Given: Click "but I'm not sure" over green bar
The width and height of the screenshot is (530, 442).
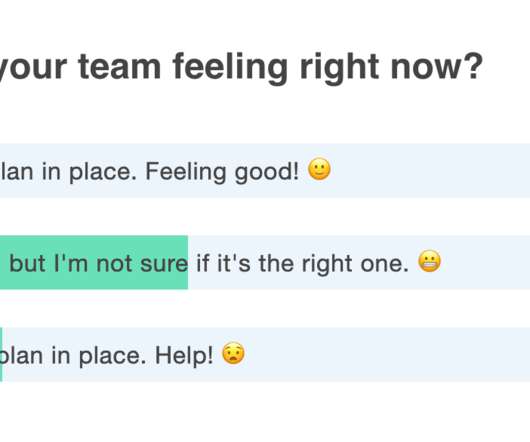Looking at the screenshot, I should point(98,263).
